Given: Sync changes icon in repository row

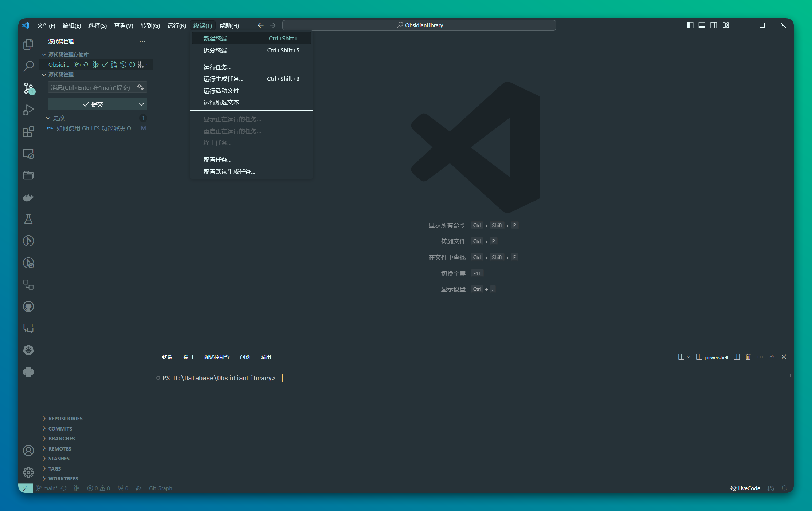Looking at the screenshot, I should (86, 64).
